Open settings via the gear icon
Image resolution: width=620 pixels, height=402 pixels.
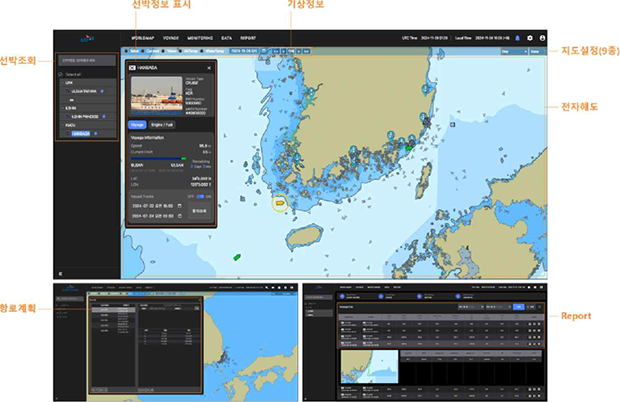[529, 38]
